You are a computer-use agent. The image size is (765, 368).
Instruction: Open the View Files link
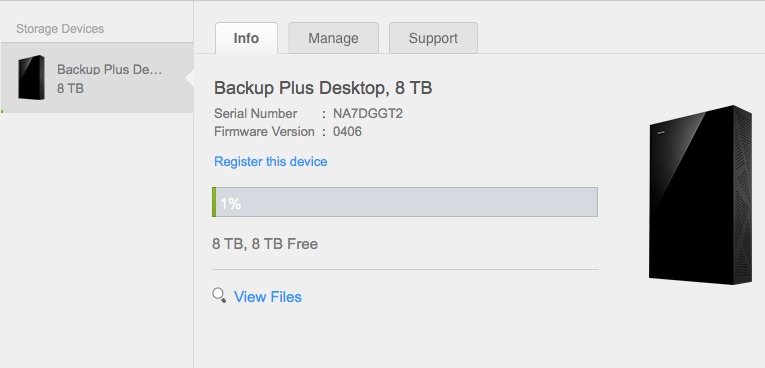coord(268,297)
